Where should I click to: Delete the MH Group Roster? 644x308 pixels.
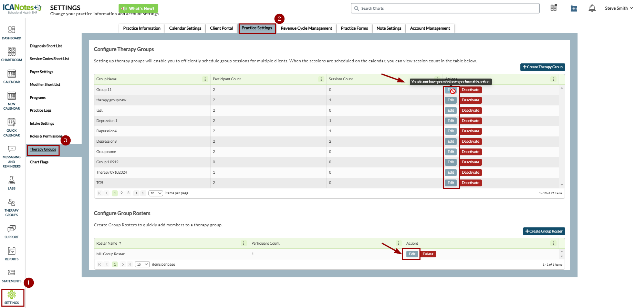point(428,254)
